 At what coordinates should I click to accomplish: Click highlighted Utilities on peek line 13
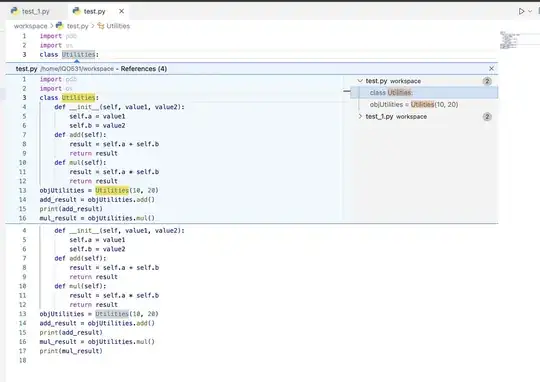click(x=112, y=190)
